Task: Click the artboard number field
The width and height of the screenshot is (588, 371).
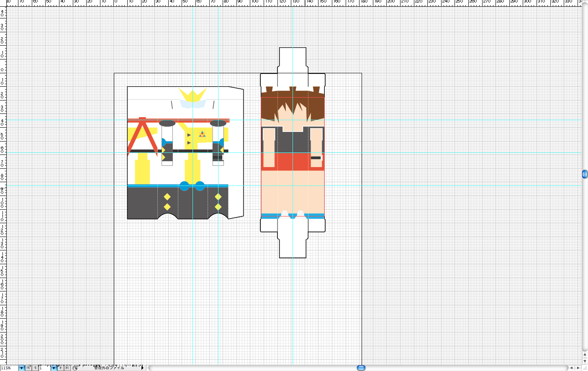Action: pos(45,368)
